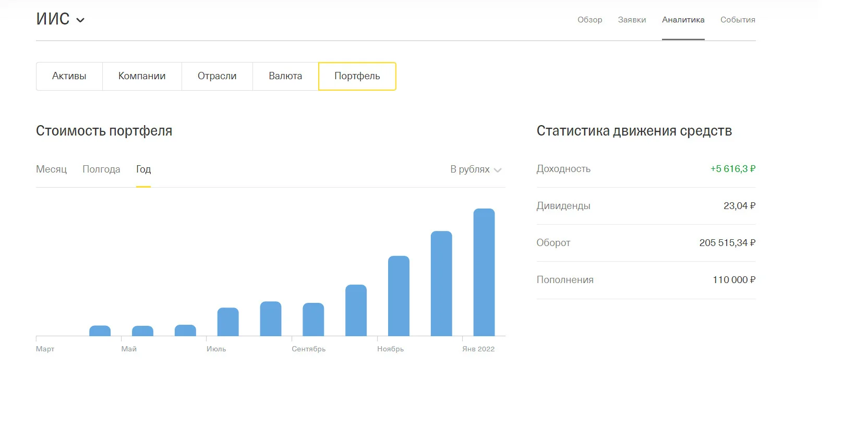Open the Обзор section
Viewport: 868px width, 441px height.
(589, 20)
